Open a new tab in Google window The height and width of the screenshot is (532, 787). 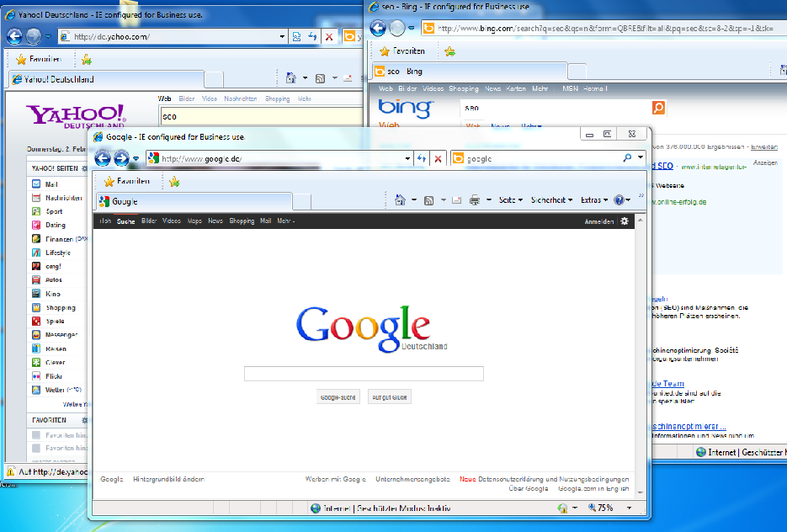[301, 202]
